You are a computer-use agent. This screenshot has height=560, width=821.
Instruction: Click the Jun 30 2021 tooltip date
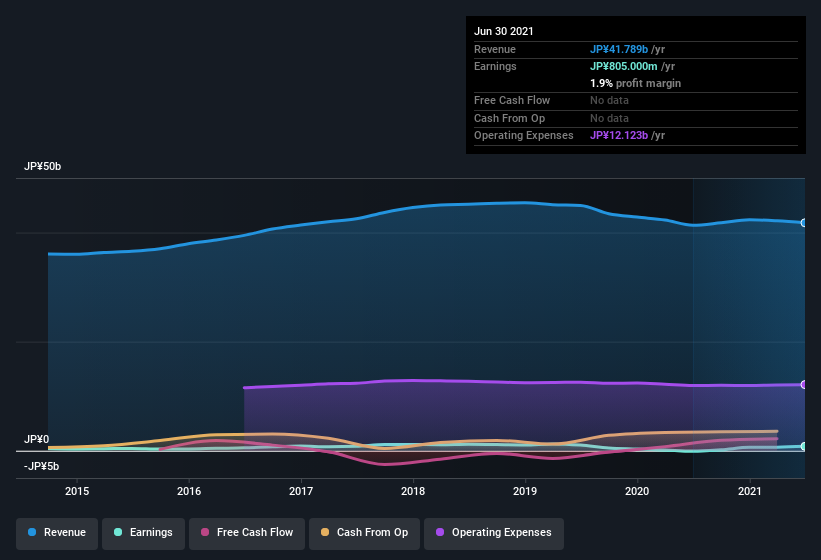pos(504,31)
